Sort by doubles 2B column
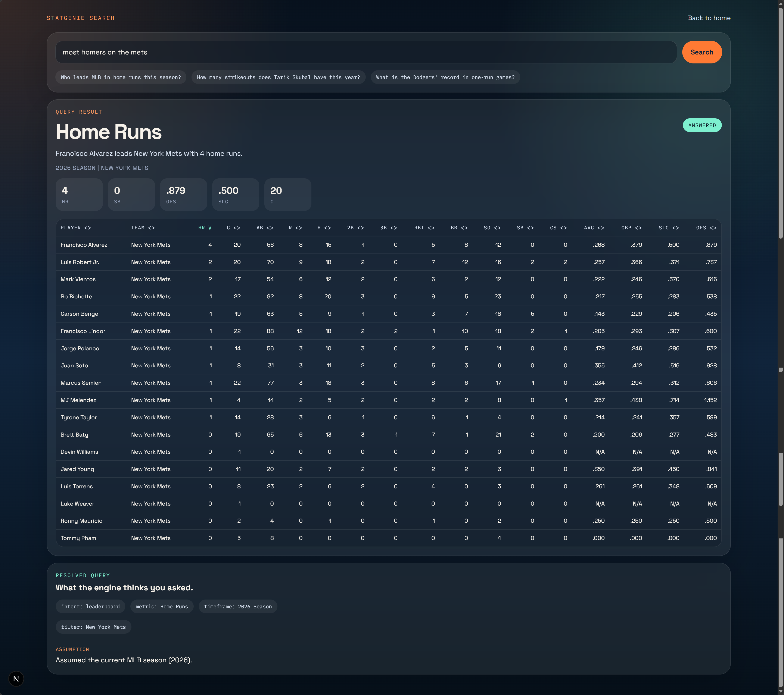 point(355,228)
